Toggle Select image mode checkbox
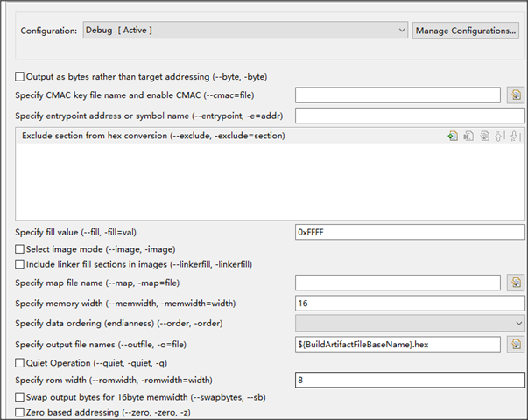The height and width of the screenshot is (420, 528). [20, 249]
